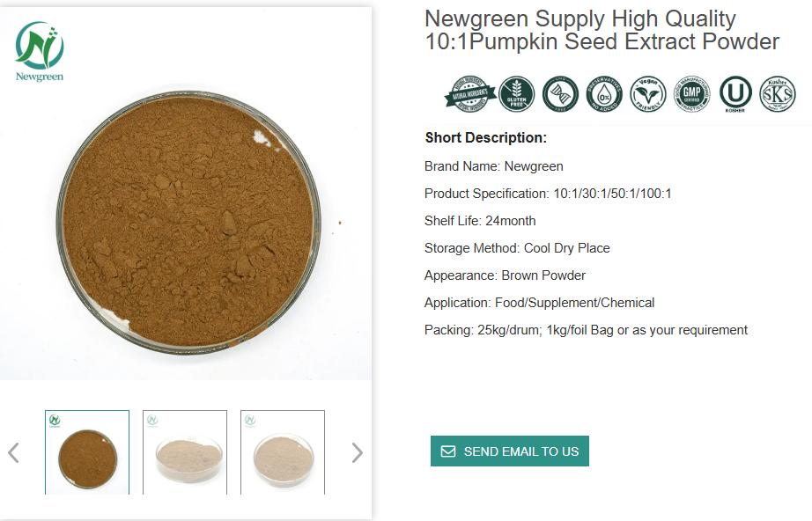Select the second light powder thumbnail
Screen dimensions: 812x521
point(185,452)
